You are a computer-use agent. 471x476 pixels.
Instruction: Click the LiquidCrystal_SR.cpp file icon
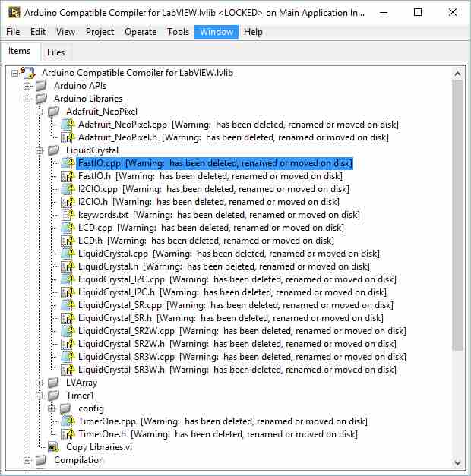(68, 305)
